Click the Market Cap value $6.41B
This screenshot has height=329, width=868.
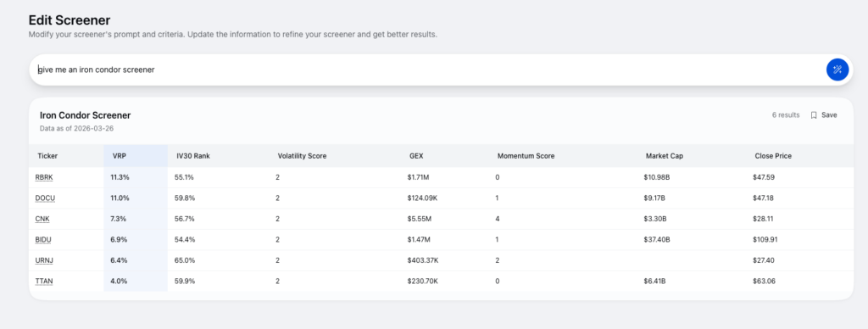click(655, 282)
